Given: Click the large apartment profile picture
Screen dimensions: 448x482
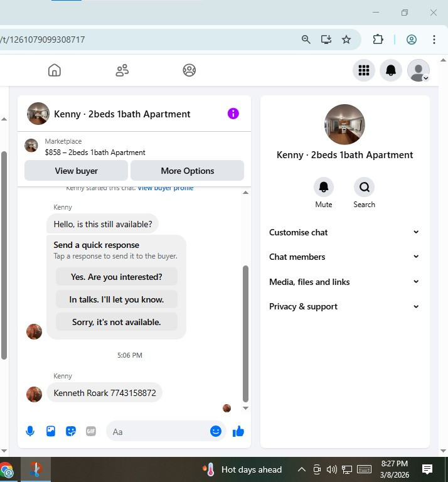Looking at the screenshot, I should pos(344,124).
